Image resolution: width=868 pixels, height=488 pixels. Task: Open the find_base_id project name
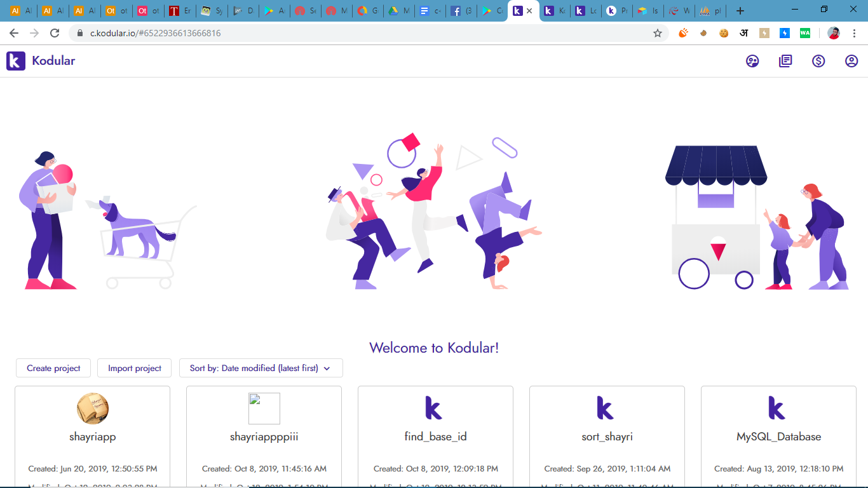[436, 437]
